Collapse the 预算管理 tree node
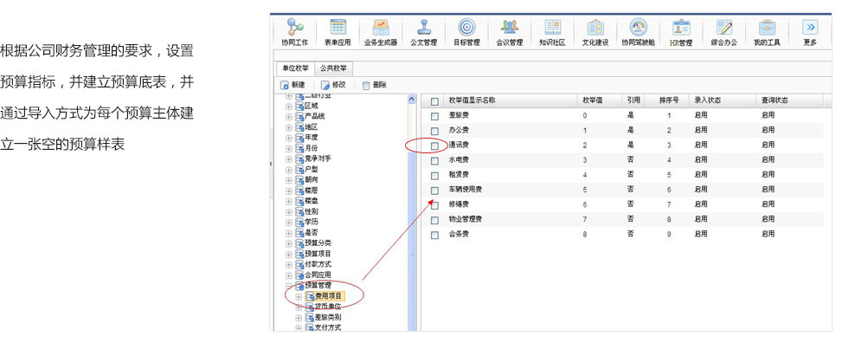868x343 pixels. [x=288, y=286]
